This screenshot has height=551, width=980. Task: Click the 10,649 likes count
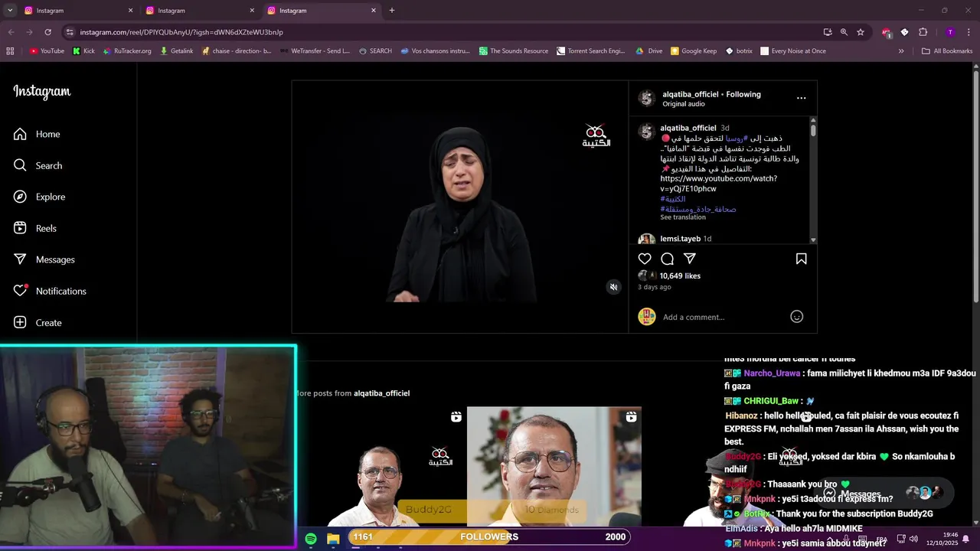click(680, 275)
